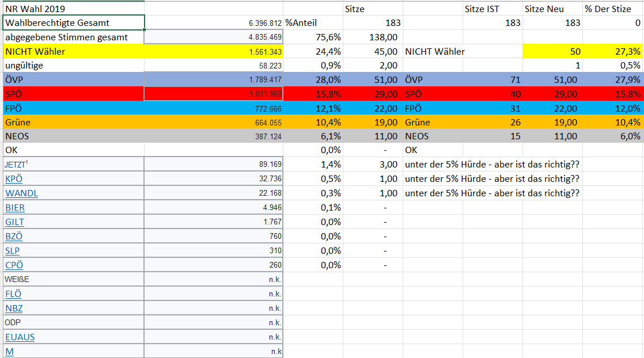This screenshot has width=644, height=358.
Task: Select the WEIßE party cell
Action: pos(74,279)
